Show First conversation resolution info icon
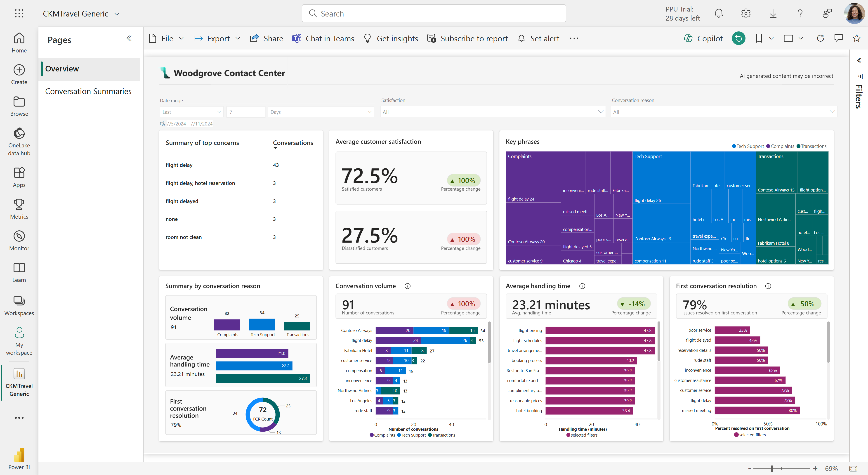868x475 pixels. [x=768, y=286]
